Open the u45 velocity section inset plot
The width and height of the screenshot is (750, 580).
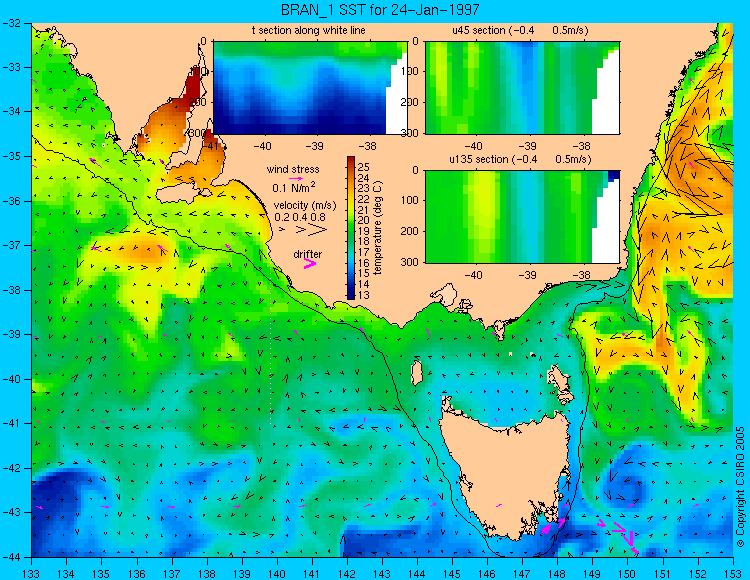(x=522, y=88)
